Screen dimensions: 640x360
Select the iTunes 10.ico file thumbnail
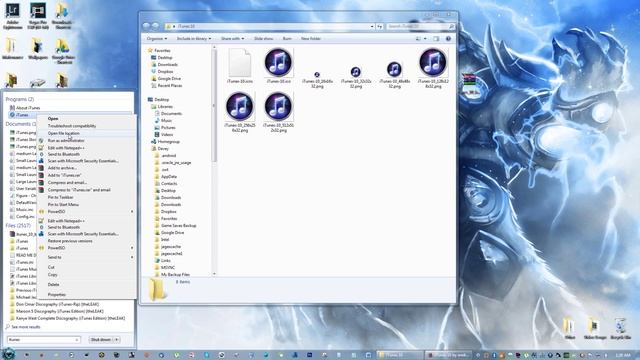click(x=278, y=62)
